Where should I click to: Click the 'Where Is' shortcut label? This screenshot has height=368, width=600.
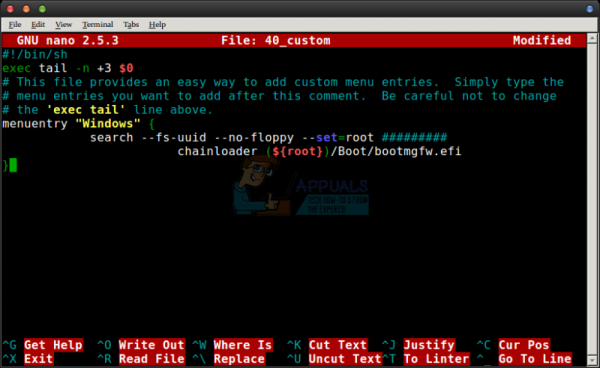point(243,345)
